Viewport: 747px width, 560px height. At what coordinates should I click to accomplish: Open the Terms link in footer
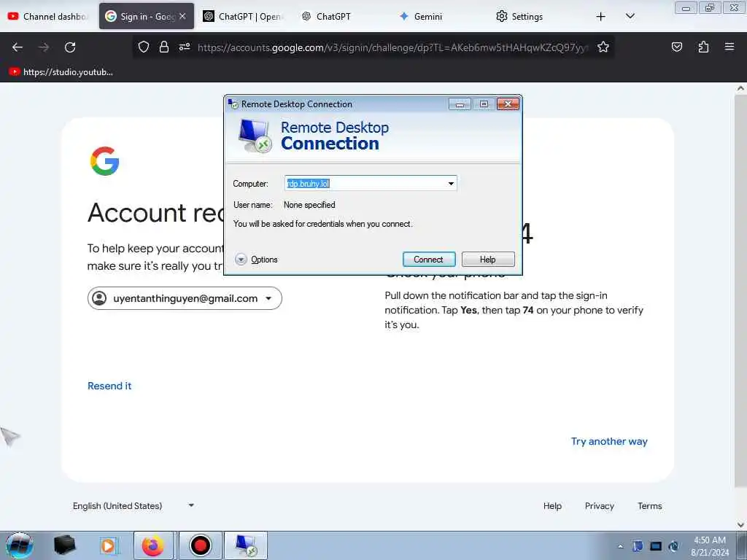[650, 506]
